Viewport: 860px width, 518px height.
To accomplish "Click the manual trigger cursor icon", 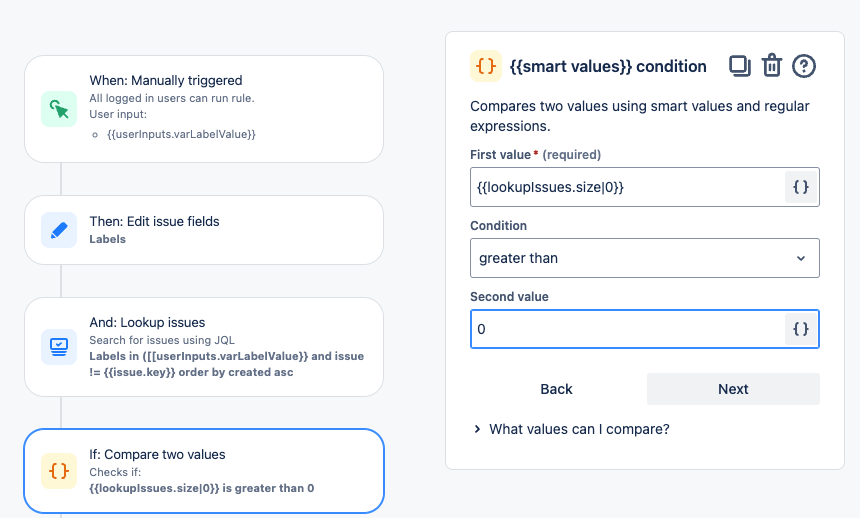I will click(59, 109).
